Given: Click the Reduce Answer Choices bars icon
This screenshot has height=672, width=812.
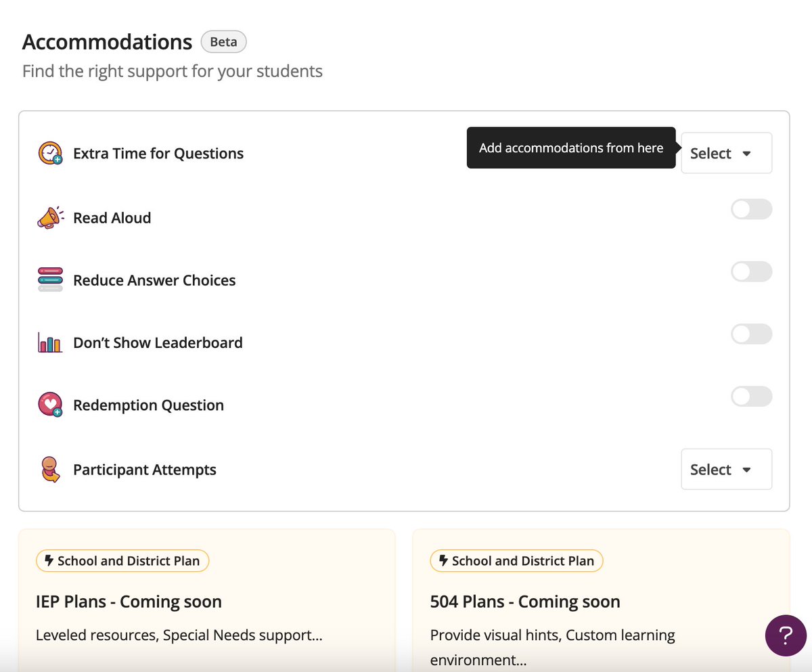Looking at the screenshot, I should click(50, 280).
